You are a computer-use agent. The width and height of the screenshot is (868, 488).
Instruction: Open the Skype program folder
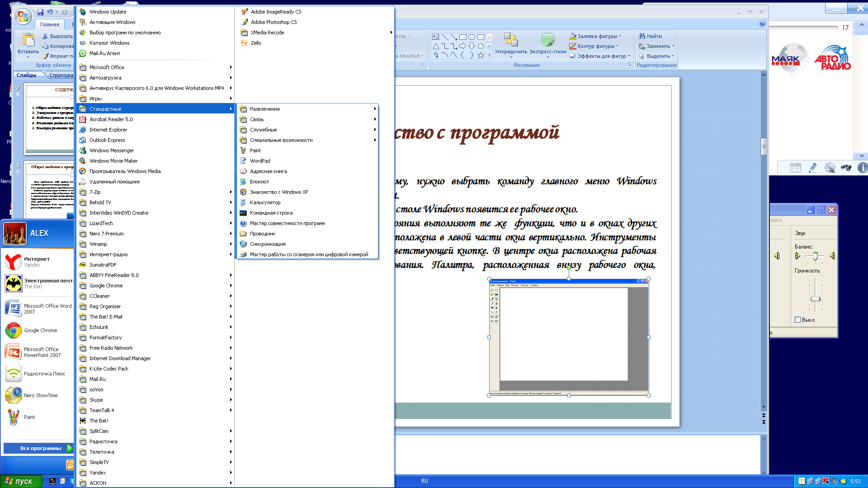[156, 400]
